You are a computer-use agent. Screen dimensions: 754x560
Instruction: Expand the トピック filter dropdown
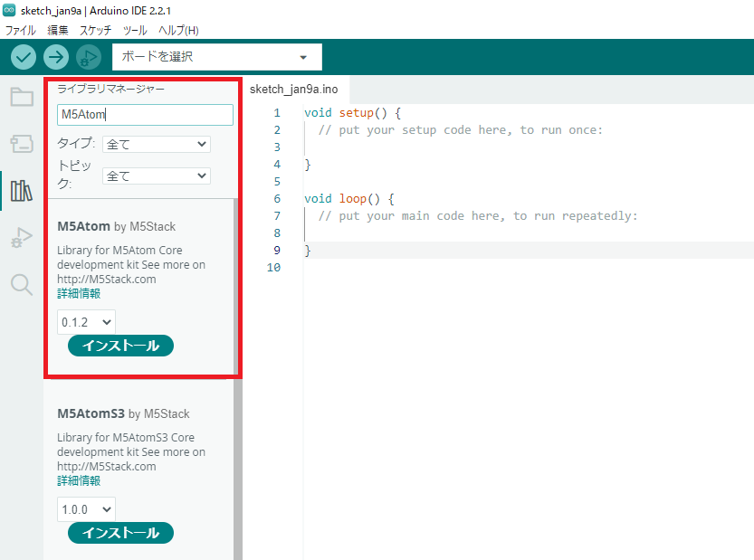[x=157, y=176]
